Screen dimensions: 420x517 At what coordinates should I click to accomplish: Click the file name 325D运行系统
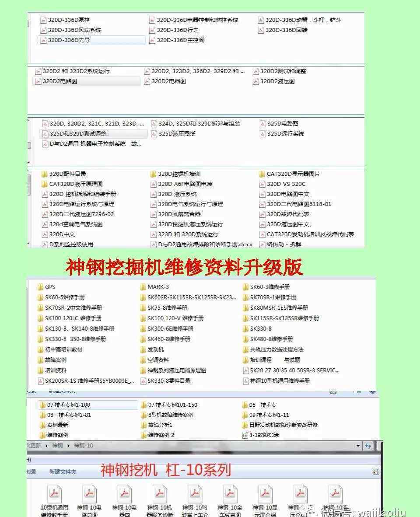[x=286, y=134]
